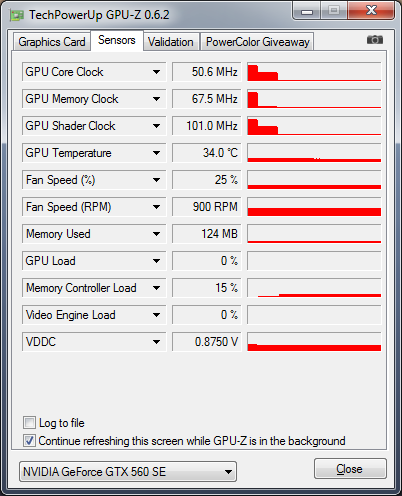Expand the GPU Core Clock dropdown arrow
Viewport: 402px width, 496px height.
[x=156, y=72]
